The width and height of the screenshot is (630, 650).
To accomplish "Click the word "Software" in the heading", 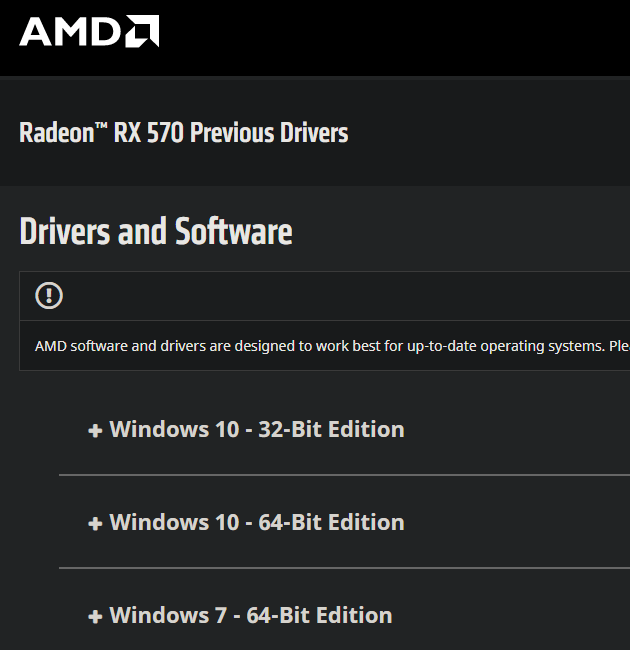I will (234, 232).
